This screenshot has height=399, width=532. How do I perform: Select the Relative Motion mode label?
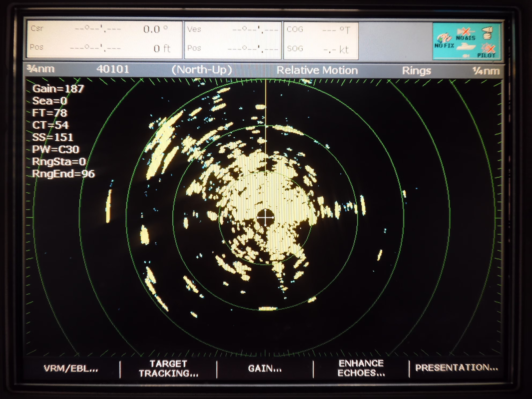click(x=317, y=70)
